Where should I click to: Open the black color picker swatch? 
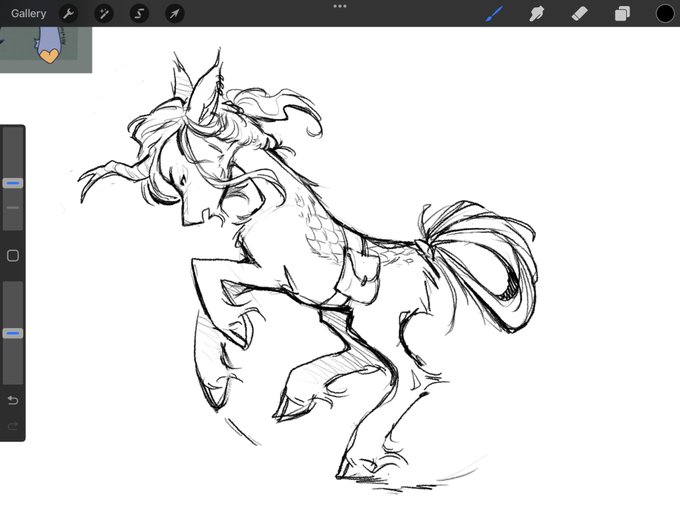[x=664, y=13]
